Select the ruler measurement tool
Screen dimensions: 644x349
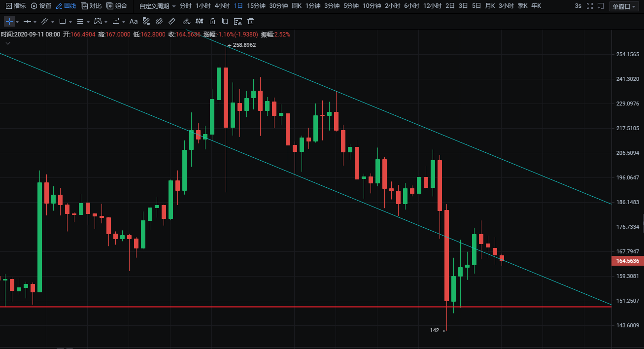[172, 22]
